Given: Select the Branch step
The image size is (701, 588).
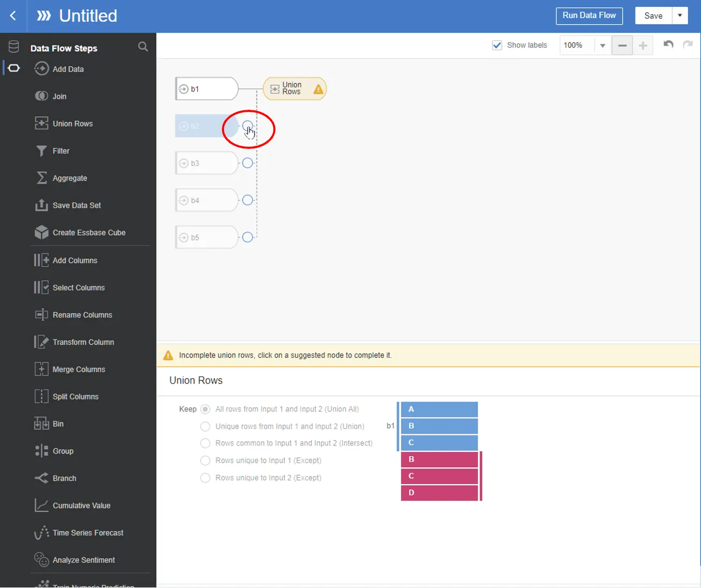Looking at the screenshot, I should (x=55, y=478).
